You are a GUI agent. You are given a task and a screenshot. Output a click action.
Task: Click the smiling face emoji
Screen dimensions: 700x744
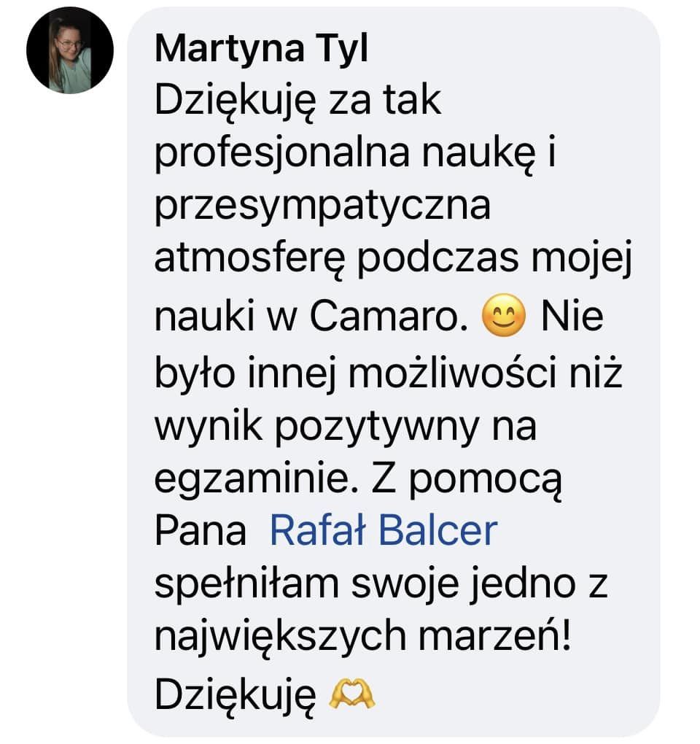pos(504,315)
